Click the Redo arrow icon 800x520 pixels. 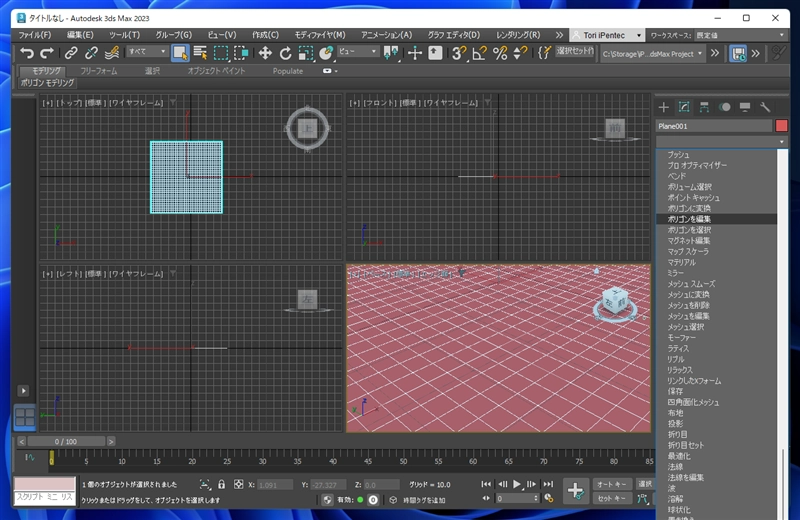click(x=47, y=53)
